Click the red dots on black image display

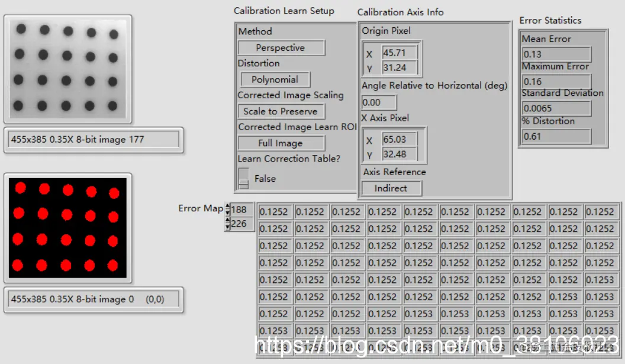(67, 228)
